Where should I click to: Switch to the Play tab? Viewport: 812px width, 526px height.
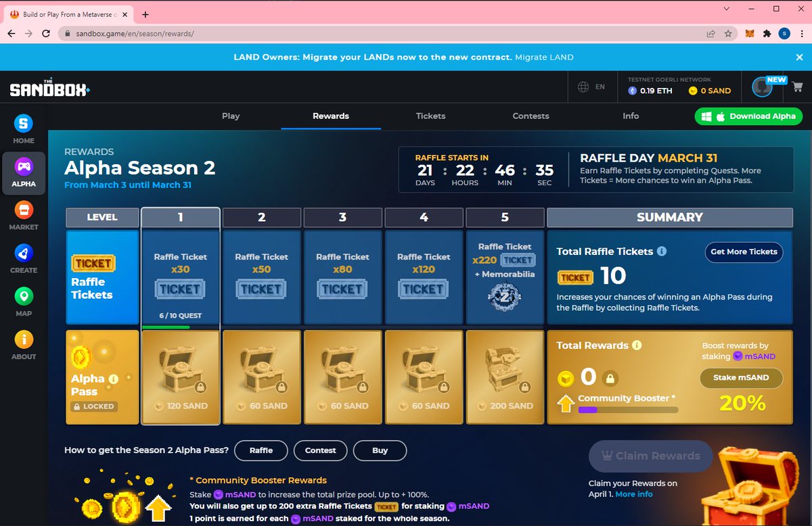231,116
